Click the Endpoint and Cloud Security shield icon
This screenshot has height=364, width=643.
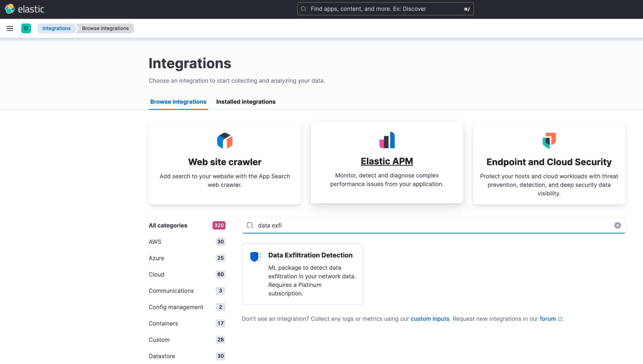[x=549, y=141]
